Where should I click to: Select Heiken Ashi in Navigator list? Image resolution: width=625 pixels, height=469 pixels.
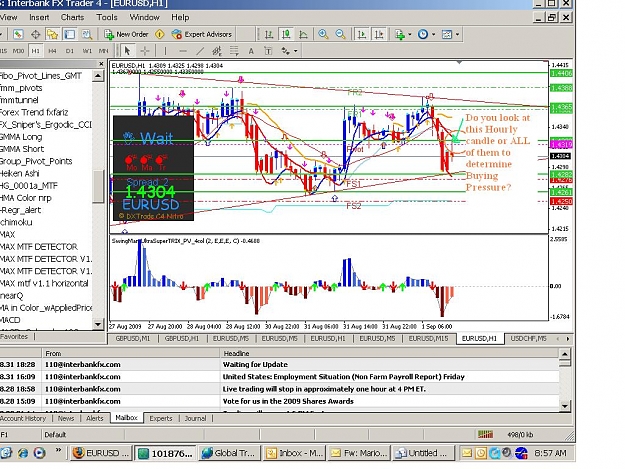(20, 173)
